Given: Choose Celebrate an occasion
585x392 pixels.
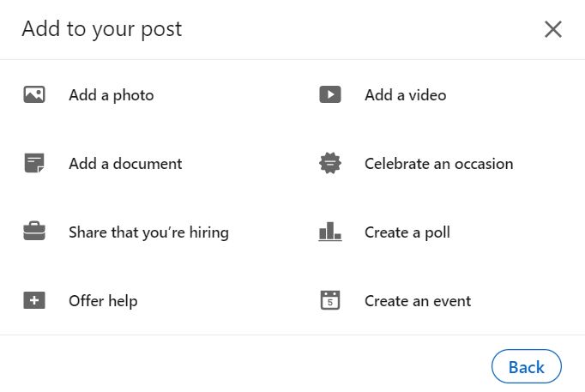Looking at the screenshot, I should pos(439,164).
